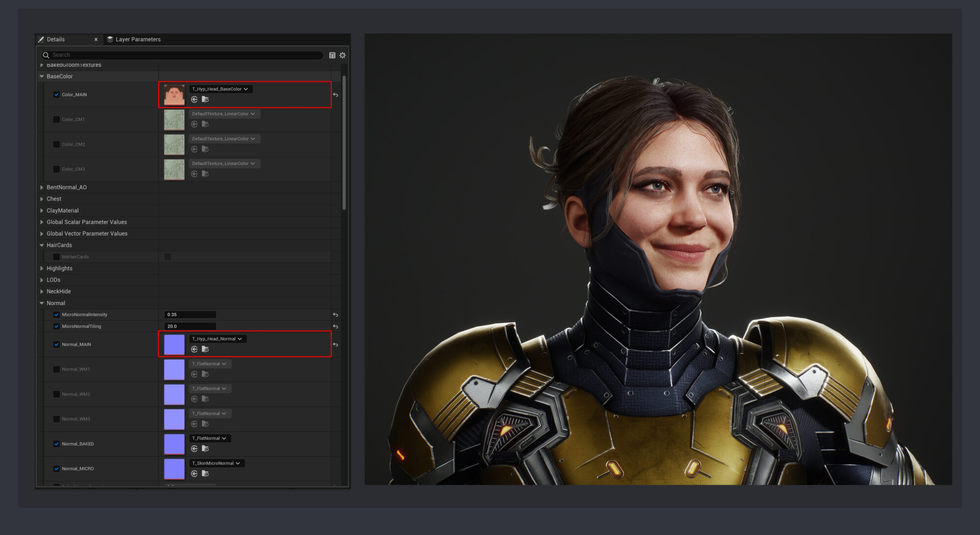980x535 pixels.
Task: Click the Use Selected Asset arrow for Normal_MICRO
Action: tap(195, 473)
